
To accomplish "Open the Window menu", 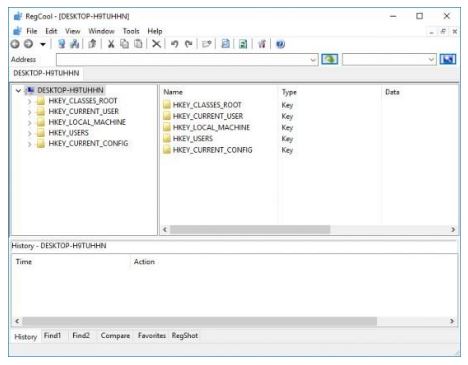I will click(101, 31).
